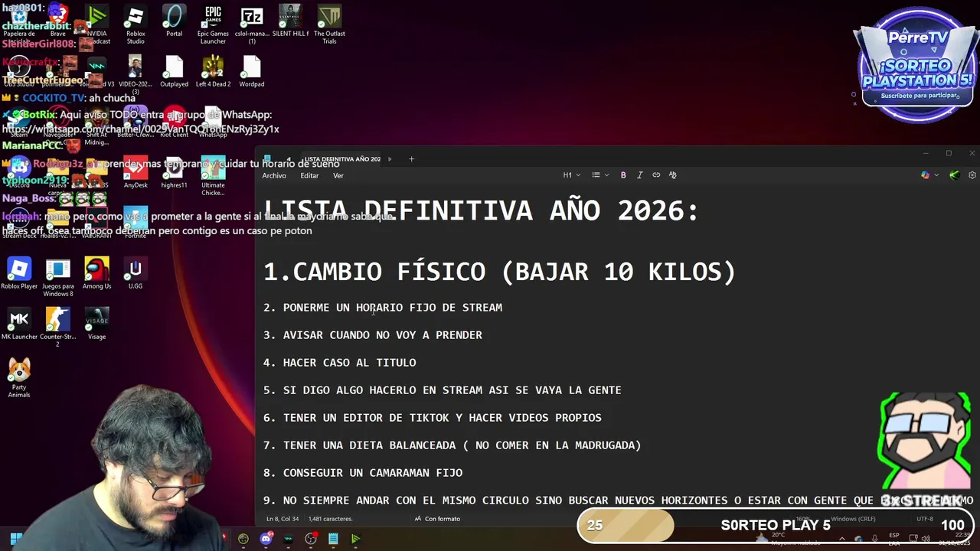Image resolution: width=980 pixels, height=551 pixels.
Task: Click line TENER UN EDITOR DE TIKTOK
Action: 433,418
